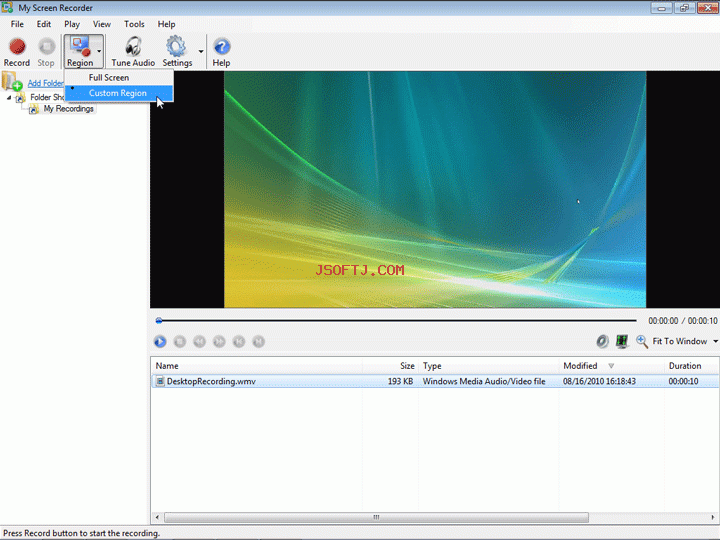Click the 00:00:00 / 00:00:10 time display
Screen dimensions: 720x540
[x=683, y=321]
